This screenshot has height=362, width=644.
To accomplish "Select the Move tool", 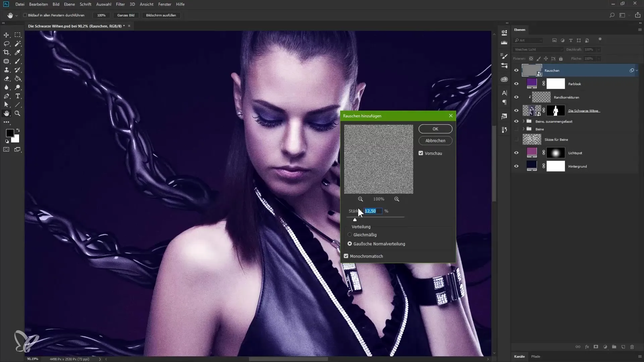I will point(6,35).
